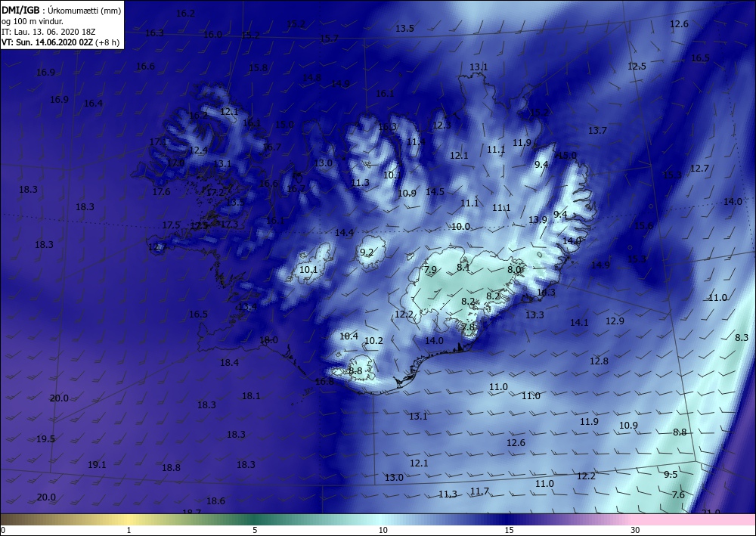Select the 7.6 value in the lower right
Image resolution: width=756 pixels, height=536 pixels.
pos(678,495)
